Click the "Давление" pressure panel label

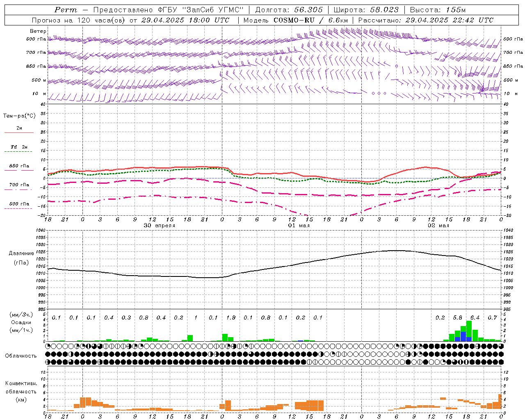(x=21, y=253)
